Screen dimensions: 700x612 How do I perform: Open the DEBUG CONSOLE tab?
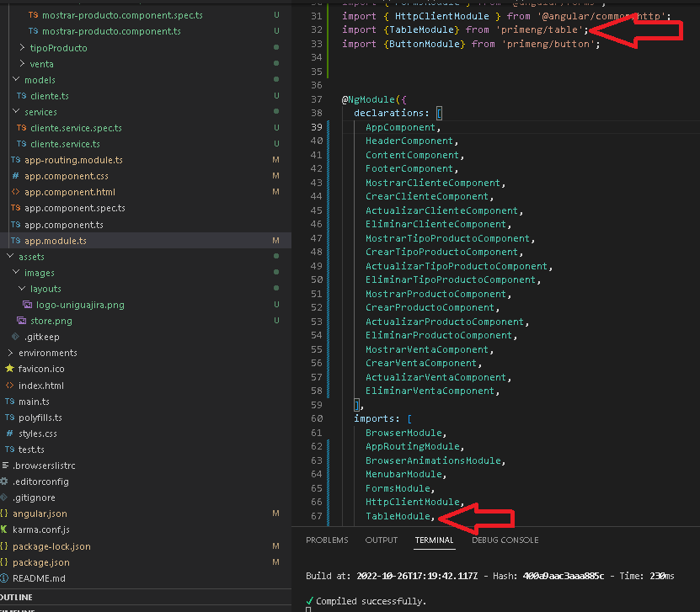click(505, 540)
